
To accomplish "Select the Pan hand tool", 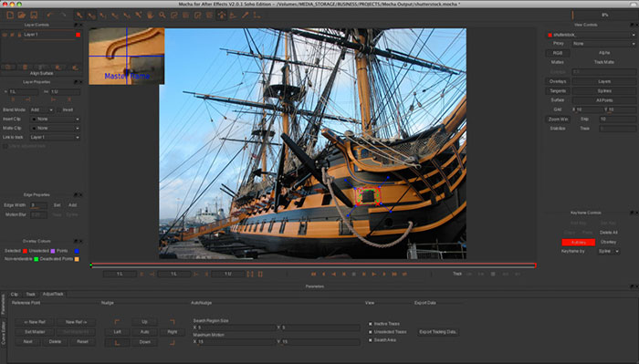I will coord(151,16).
